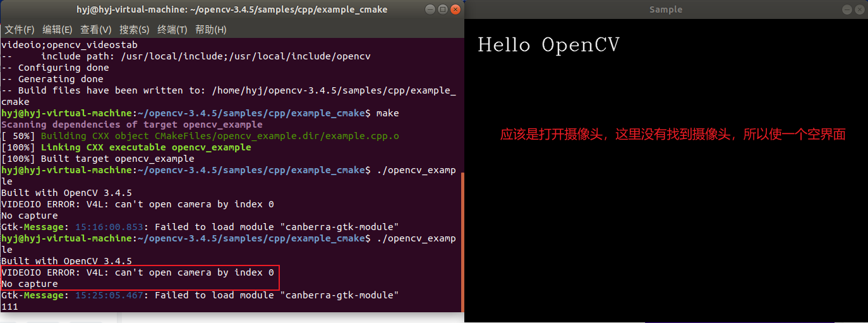
Task: Open the 查看(V) menu
Action: pos(96,30)
